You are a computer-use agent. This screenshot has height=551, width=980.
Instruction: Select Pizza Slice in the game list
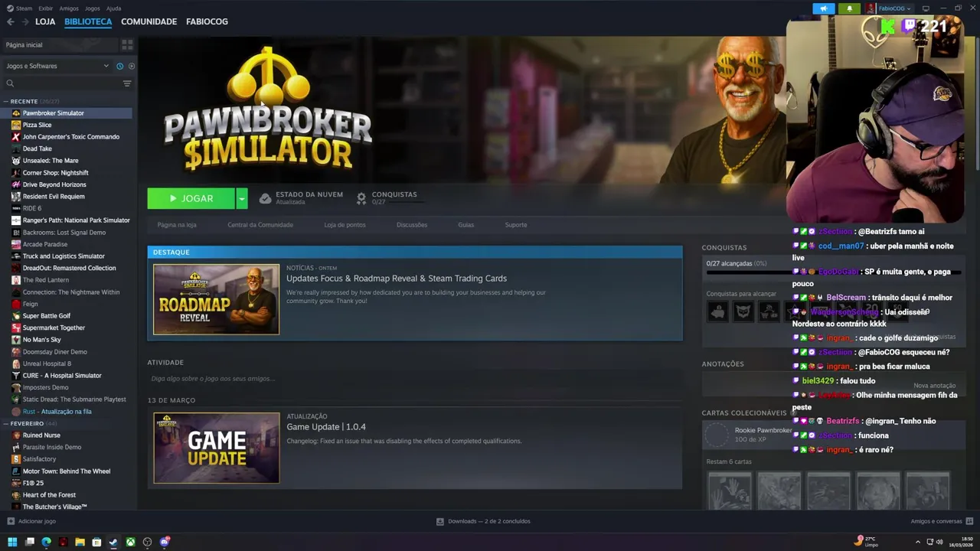(37, 125)
